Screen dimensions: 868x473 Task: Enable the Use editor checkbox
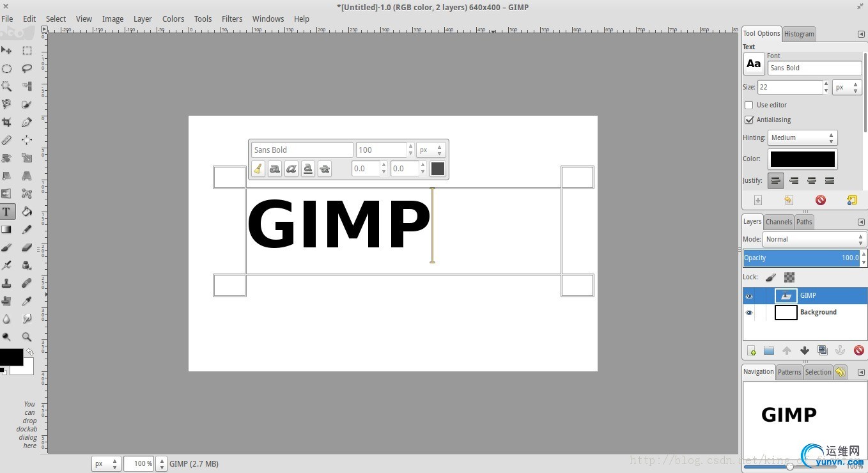(749, 105)
